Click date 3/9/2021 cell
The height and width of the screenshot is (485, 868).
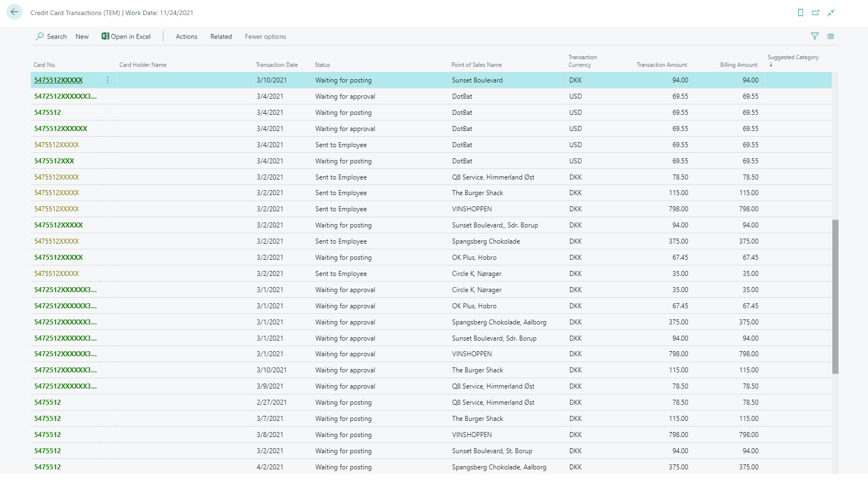click(x=270, y=386)
